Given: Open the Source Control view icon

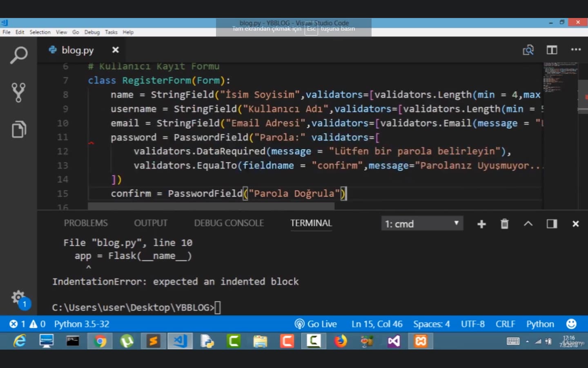Looking at the screenshot, I should [x=18, y=92].
